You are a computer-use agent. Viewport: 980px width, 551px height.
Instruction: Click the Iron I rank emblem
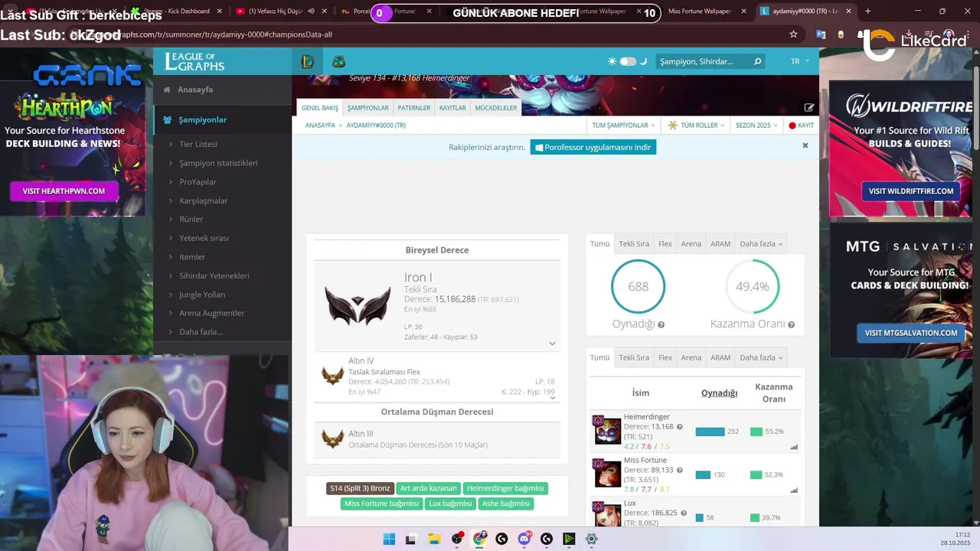tap(358, 305)
